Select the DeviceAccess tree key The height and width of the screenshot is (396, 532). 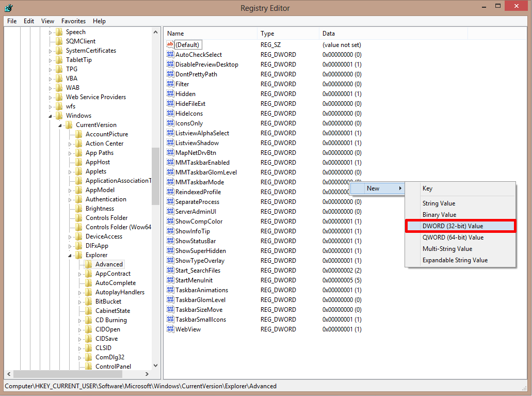pyautogui.click(x=104, y=236)
